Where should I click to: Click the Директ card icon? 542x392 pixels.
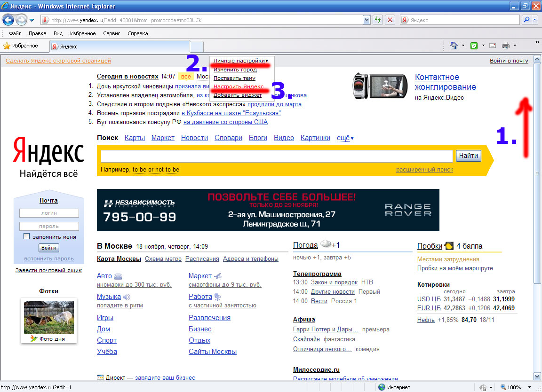coord(101,377)
